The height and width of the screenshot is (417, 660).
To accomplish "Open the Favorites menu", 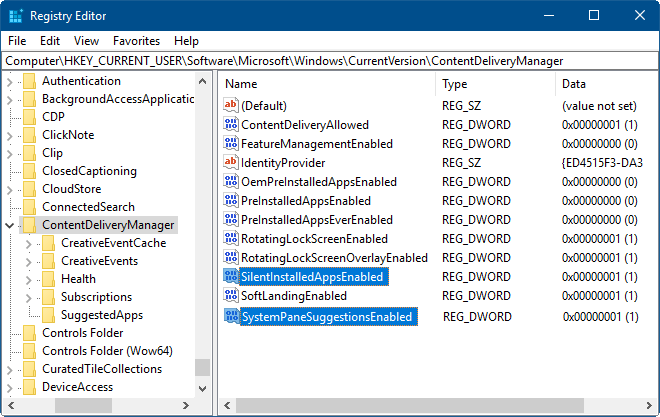I will click(x=136, y=41).
